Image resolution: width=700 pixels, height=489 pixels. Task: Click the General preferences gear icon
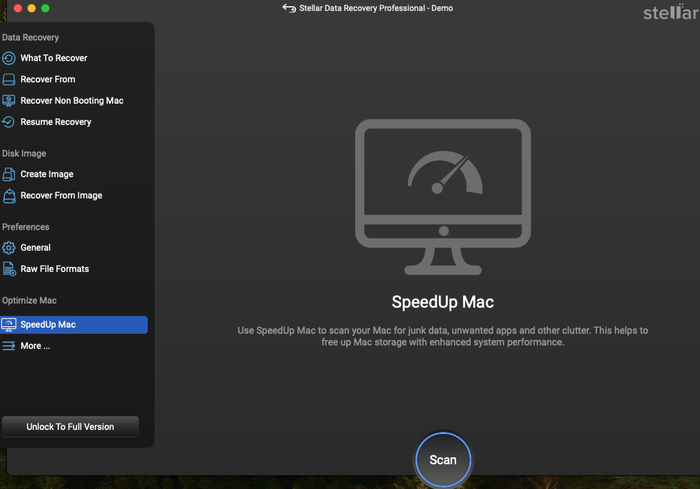(x=8, y=247)
